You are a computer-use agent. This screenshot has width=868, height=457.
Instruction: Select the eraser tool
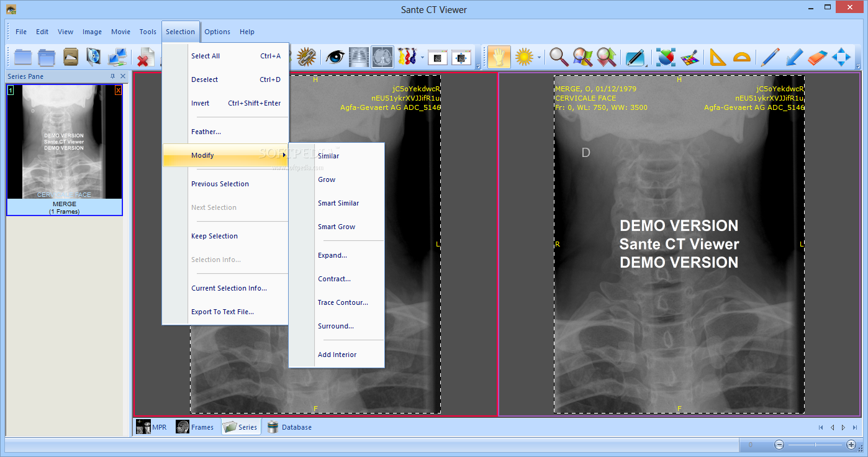coord(818,57)
